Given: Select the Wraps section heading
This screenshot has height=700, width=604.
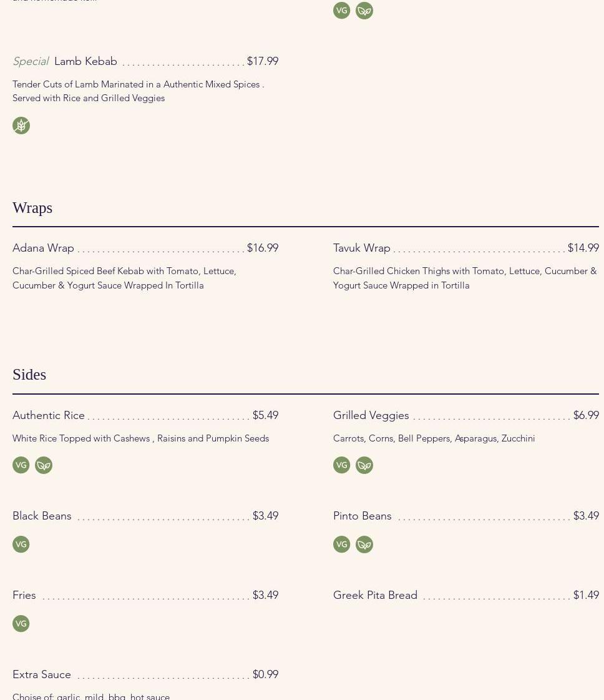Looking at the screenshot, I should pos(32,208).
